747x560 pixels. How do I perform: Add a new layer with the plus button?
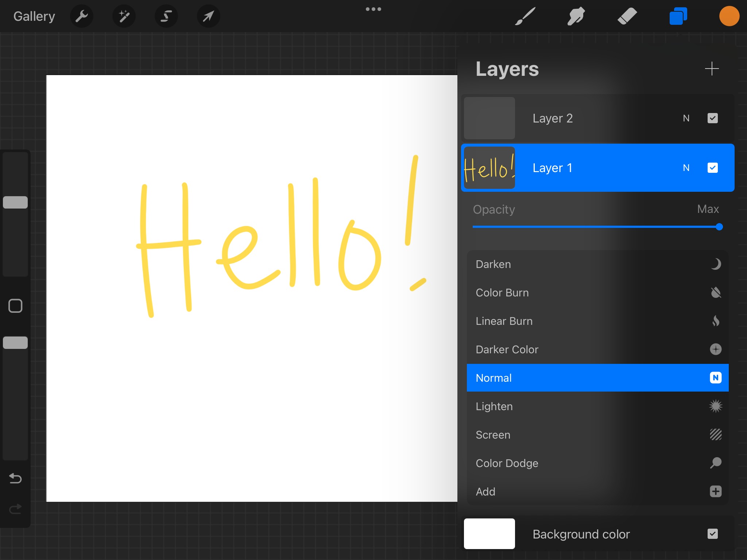(712, 69)
